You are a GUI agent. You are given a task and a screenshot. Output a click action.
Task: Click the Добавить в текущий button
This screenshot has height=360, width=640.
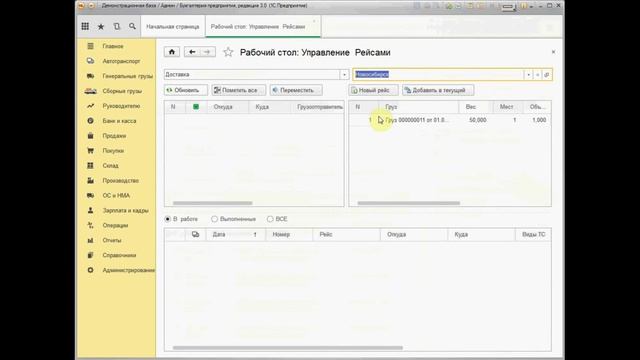(438, 90)
